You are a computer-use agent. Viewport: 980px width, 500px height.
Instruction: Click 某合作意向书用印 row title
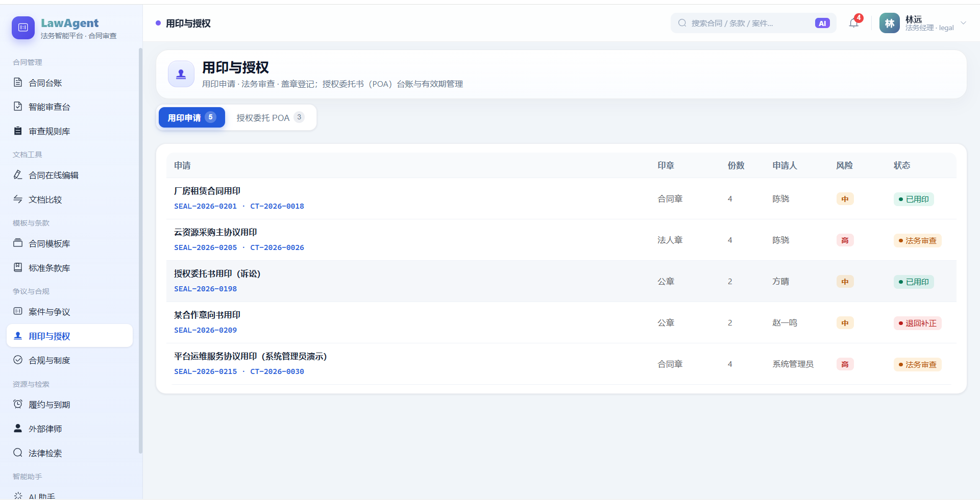pyautogui.click(x=207, y=315)
